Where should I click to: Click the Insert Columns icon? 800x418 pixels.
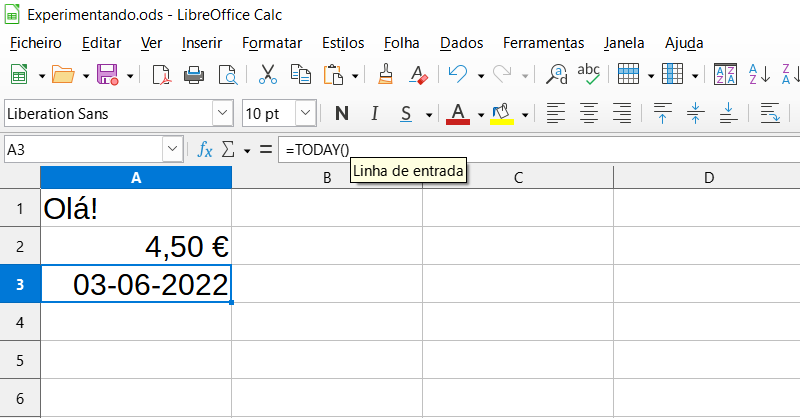click(672, 75)
